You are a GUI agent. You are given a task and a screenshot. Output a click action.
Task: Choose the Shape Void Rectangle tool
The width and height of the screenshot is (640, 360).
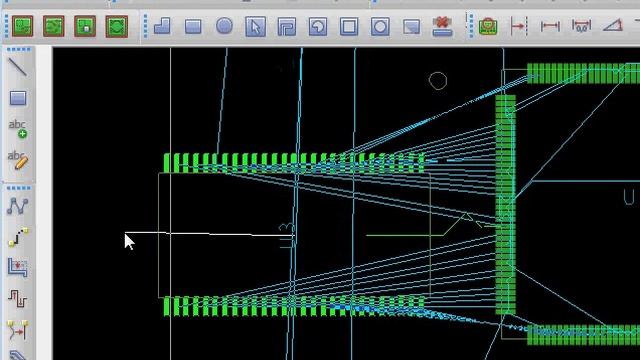[349, 27]
